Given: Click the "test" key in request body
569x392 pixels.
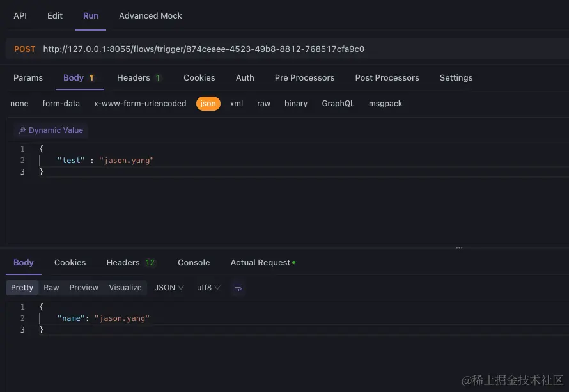Looking at the screenshot, I should (71, 160).
